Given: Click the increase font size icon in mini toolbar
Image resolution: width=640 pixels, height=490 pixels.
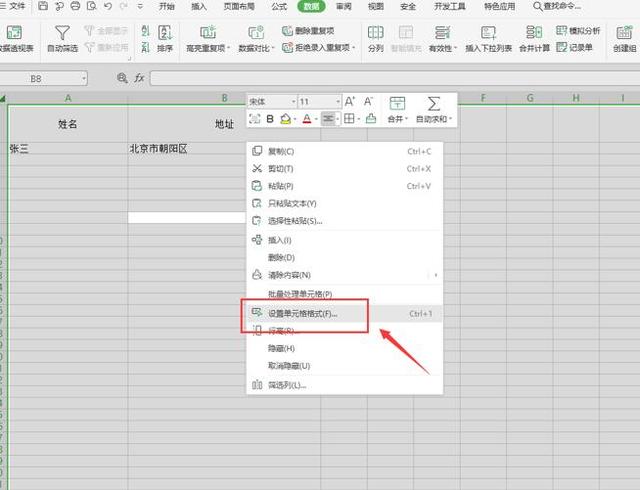Looking at the screenshot, I should coord(350,101).
